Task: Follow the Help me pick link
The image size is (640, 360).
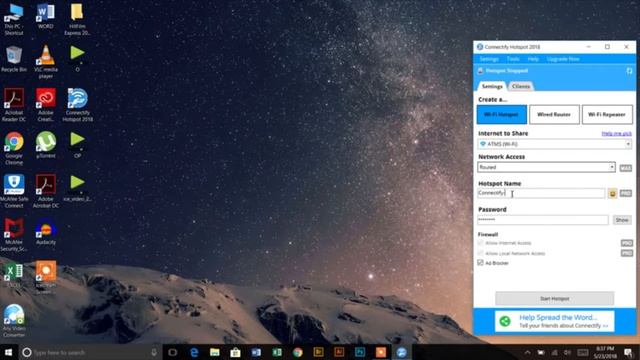Action: pyautogui.click(x=616, y=133)
